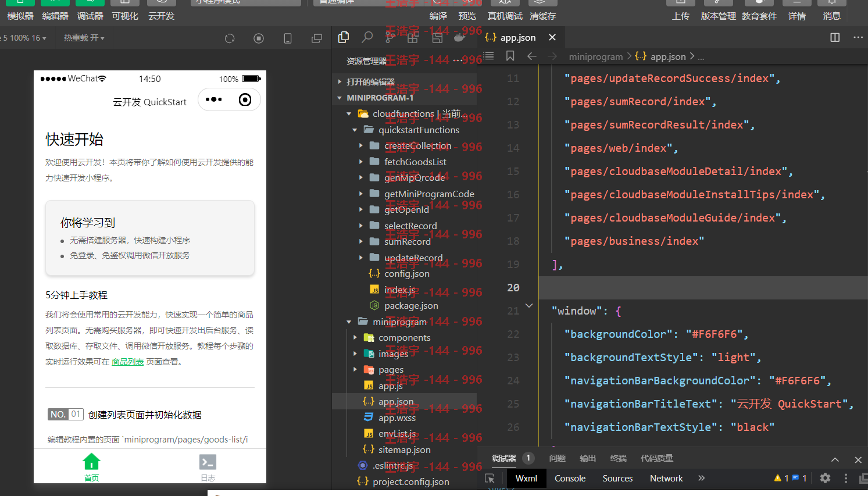Detach the simulator window icon
The height and width of the screenshot is (496, 868).
pos(317,38)
